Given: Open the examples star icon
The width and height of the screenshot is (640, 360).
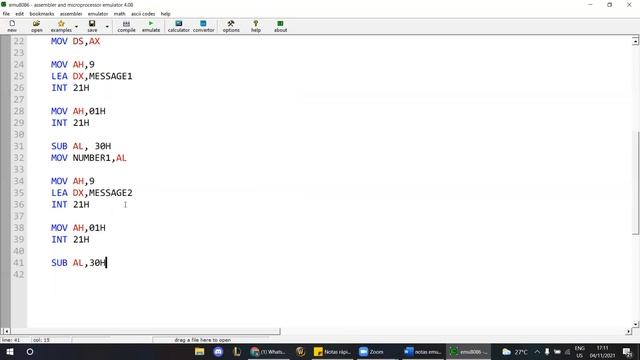Looking at the screenshot, I should coord(61,26).
